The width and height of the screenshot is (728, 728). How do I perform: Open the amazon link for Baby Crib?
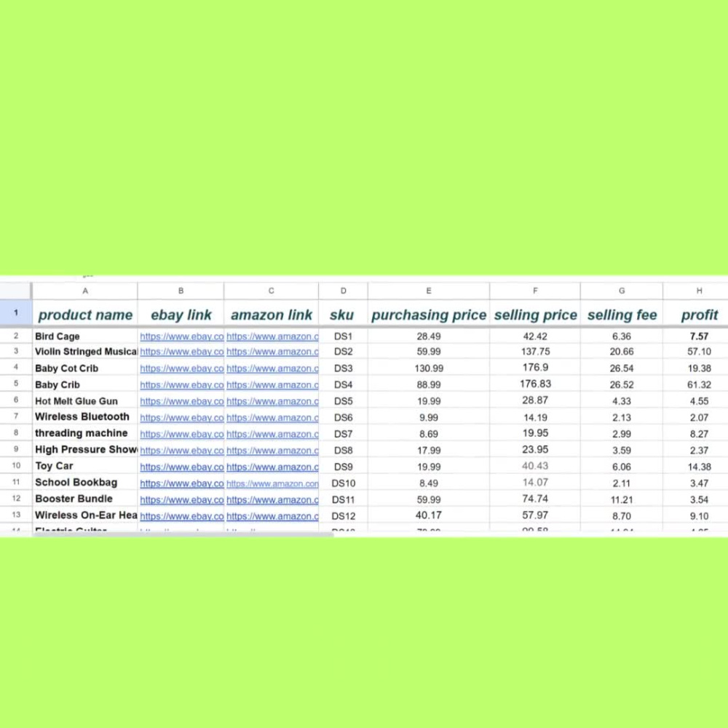point(272,385)
